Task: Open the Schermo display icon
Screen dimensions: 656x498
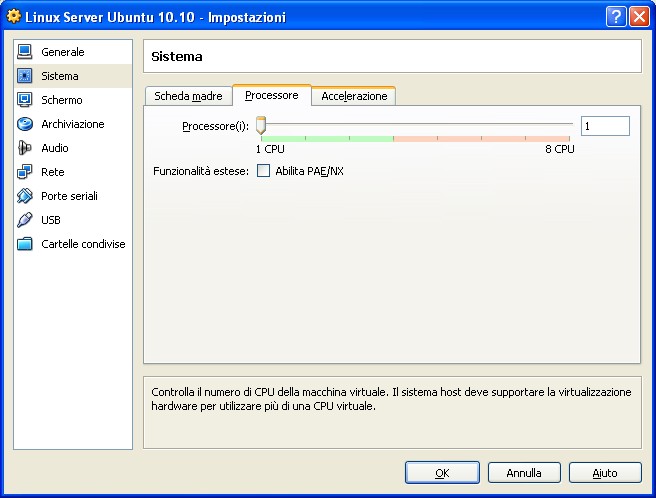Action: tap(25, 100)
